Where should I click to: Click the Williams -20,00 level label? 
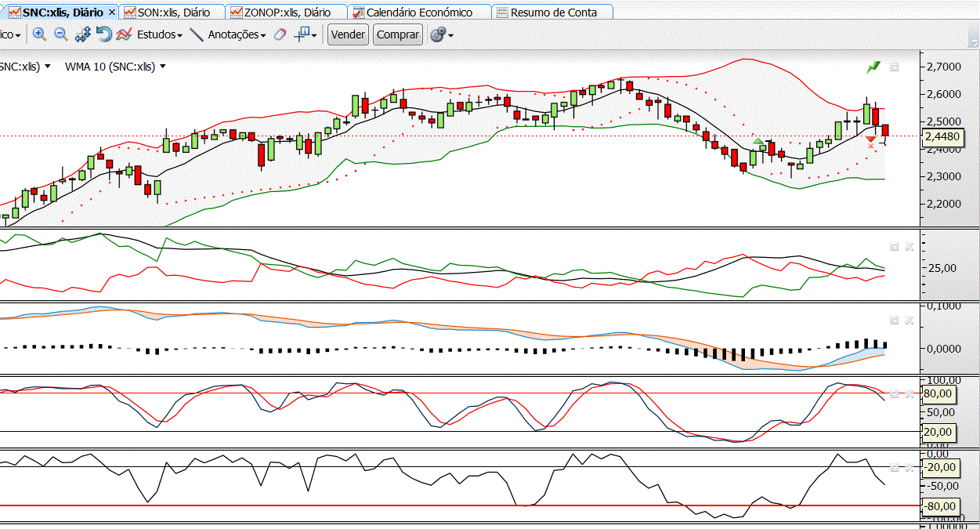(941, 467)
